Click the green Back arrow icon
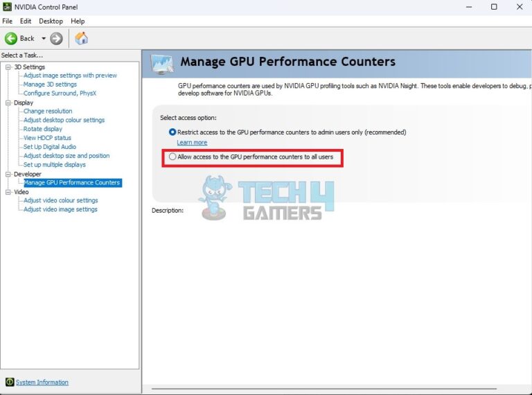 11,39
